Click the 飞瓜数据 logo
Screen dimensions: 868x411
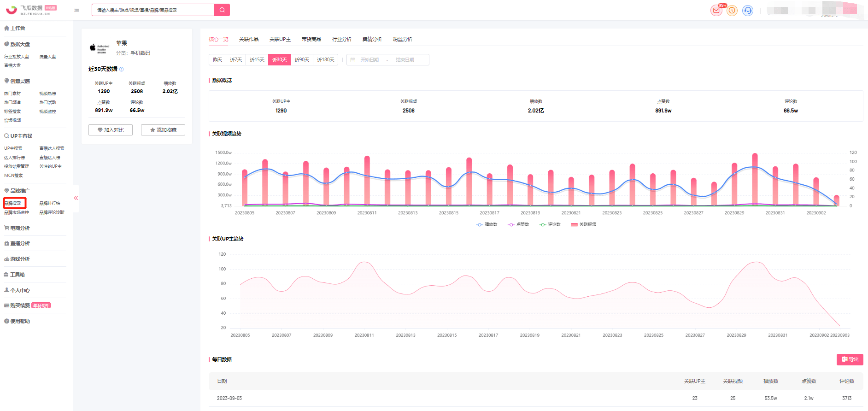point(31,10)
